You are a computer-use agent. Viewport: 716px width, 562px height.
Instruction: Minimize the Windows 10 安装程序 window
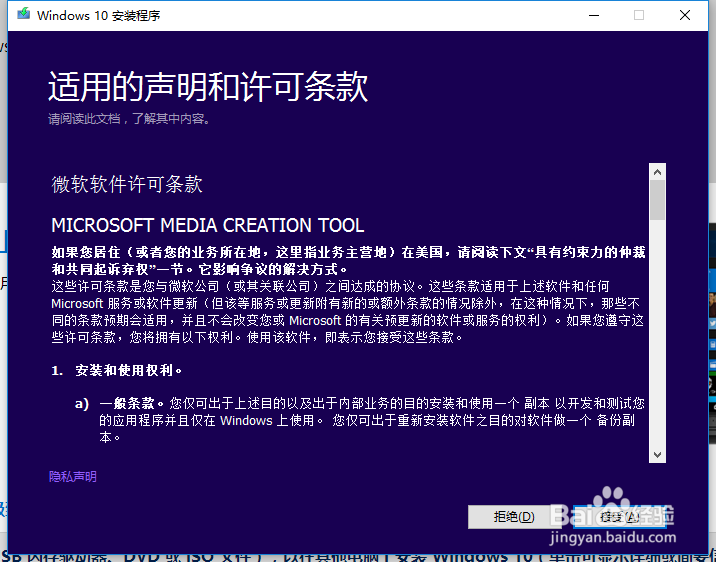point(594,16)
